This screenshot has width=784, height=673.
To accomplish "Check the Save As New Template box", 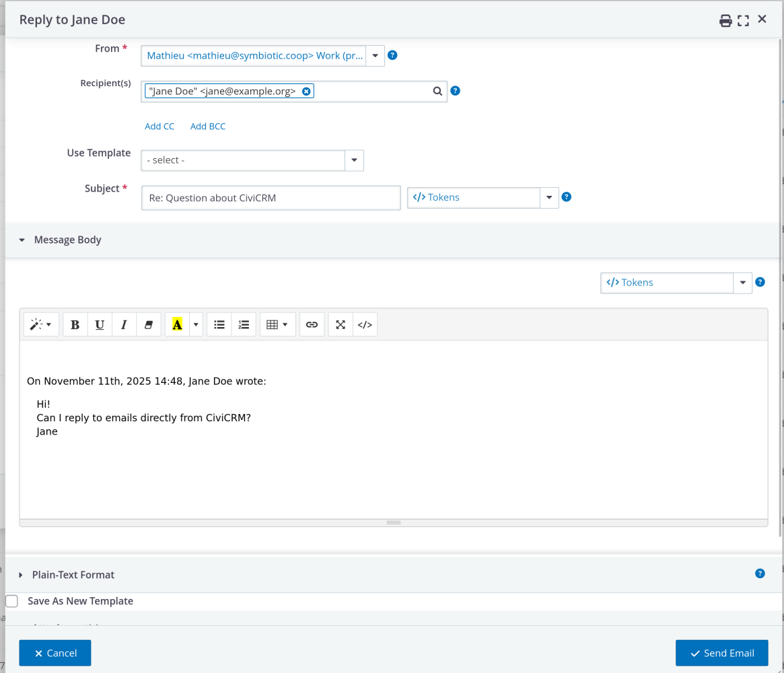I will click(x=12, y=601).
